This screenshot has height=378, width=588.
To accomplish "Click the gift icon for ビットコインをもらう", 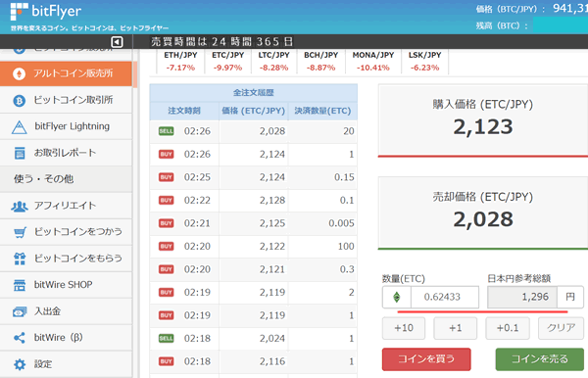I will click(20, 259).
